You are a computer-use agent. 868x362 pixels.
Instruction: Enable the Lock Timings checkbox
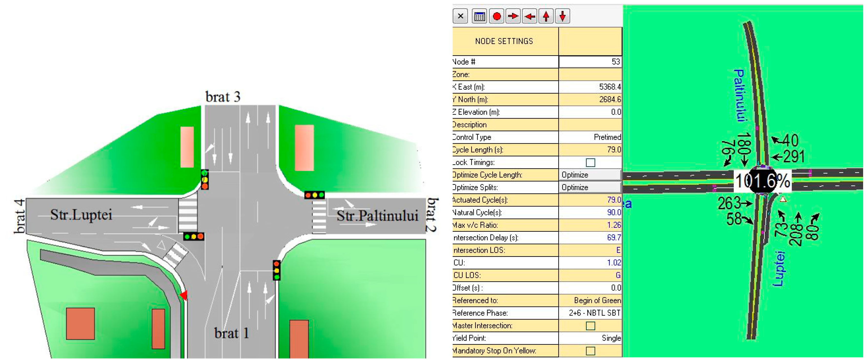coord(590,163)
